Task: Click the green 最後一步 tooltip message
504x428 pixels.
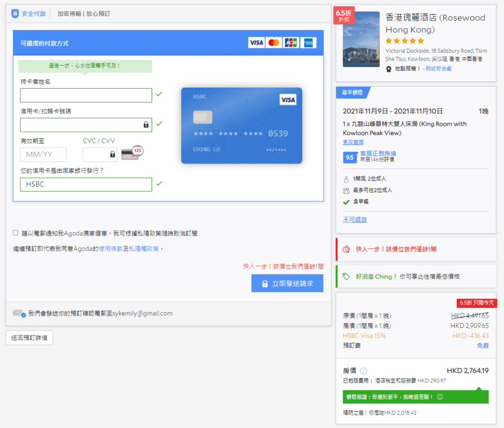Action: tap(85, 66)
